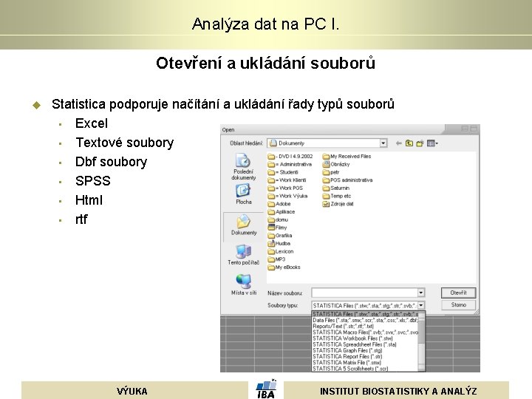The height and width of the screenshot is (399, 532).
Task: Click the 'Textové soubory' bullet text
Action: tap(125, 143)
